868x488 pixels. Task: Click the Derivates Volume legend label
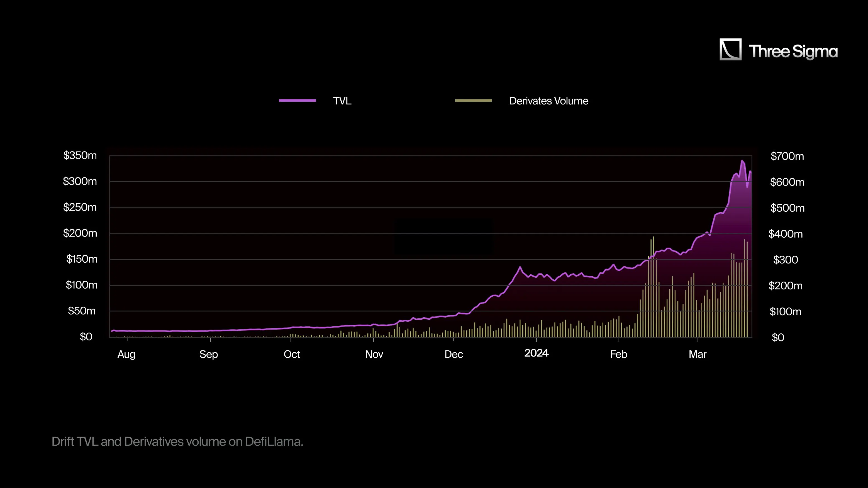point(548,101)
